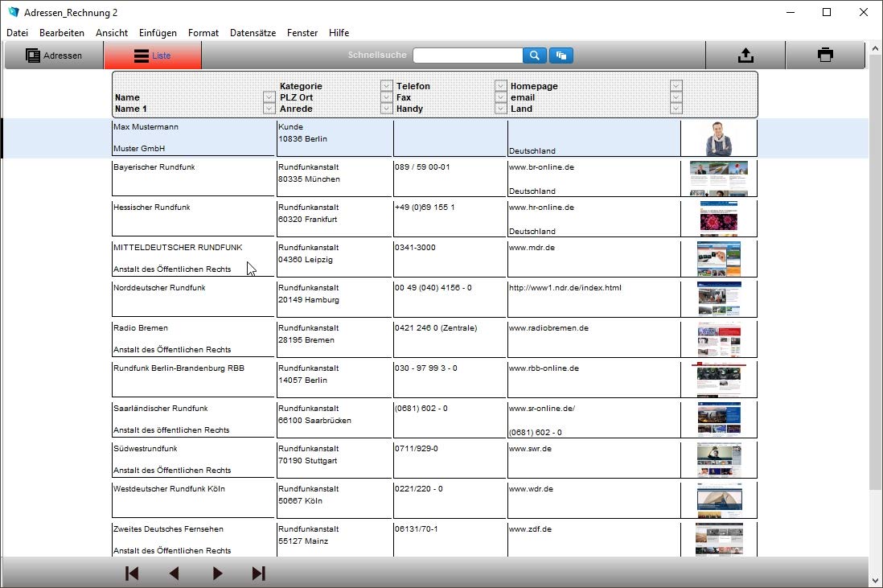The image size is (883, 588).
Task: Click the 66100 Saarbrücken cell
Action: 314,421
